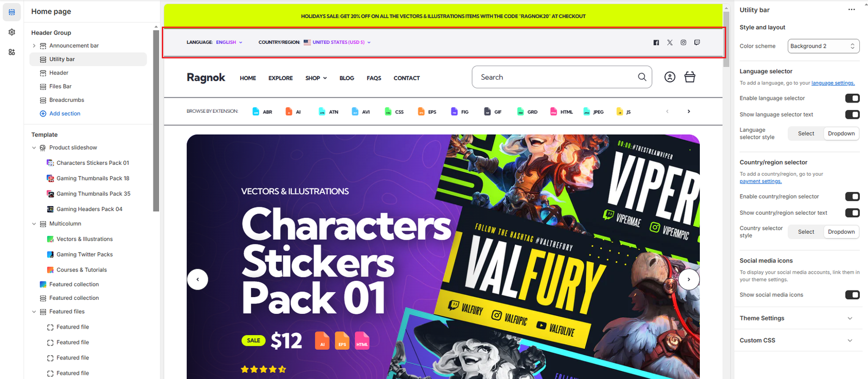The image size is (868, 379).
Task: Open the Utility bar more options menu
Action: pos(852,10)
